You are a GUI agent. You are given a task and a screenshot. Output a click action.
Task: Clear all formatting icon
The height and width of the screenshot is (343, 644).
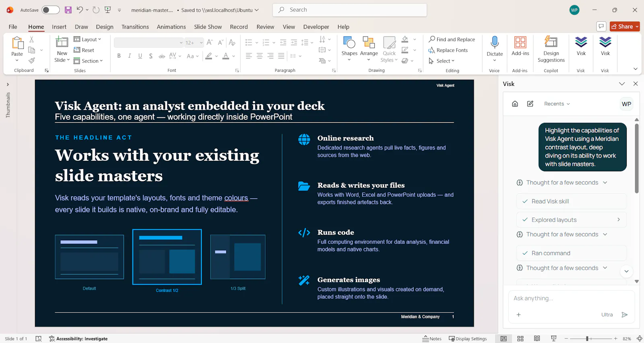[232, 42]
